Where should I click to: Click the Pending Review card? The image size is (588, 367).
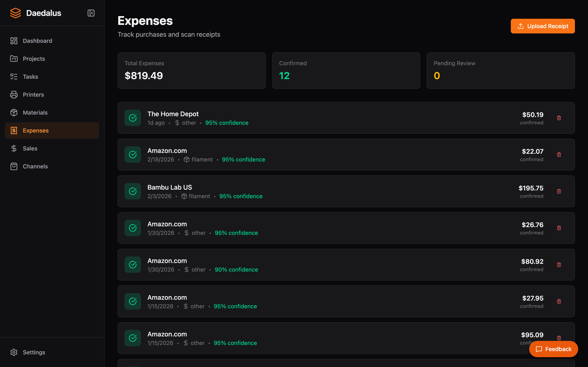501,70
